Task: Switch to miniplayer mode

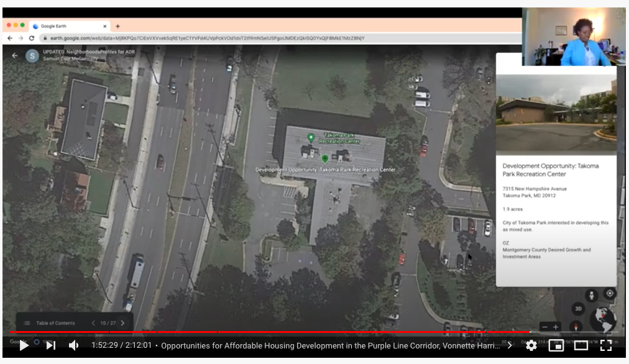Action: tap(556, 345)
